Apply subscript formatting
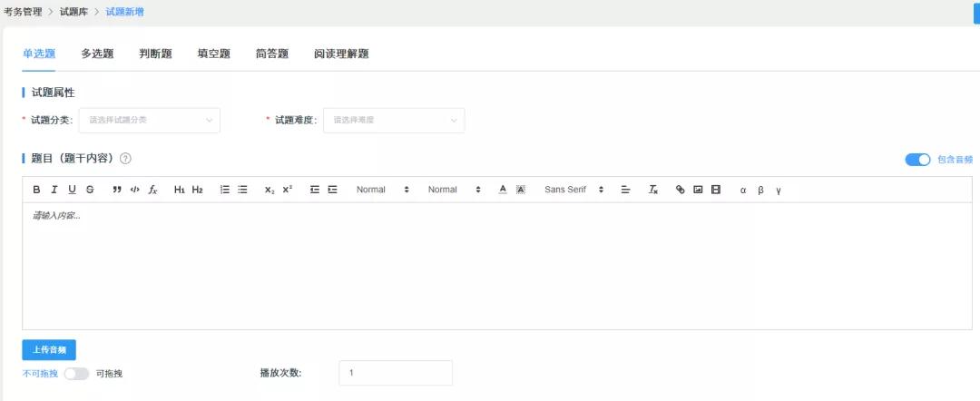 pos(269,190)
